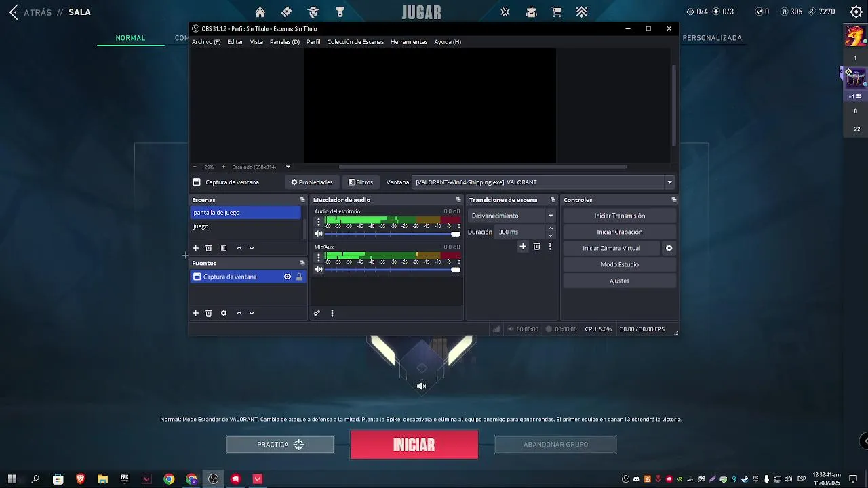Open Editar menu
This screenshot has height=488, width=868.
(235, 42)
